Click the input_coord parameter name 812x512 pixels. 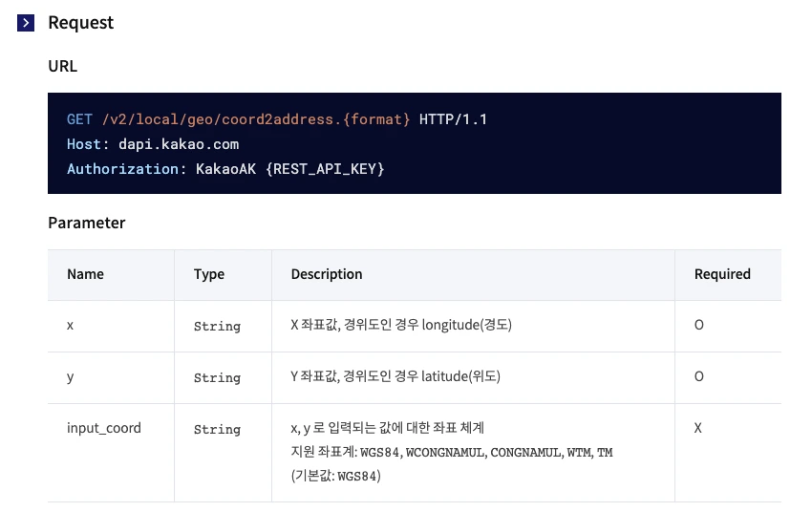[x=103, y=428]
